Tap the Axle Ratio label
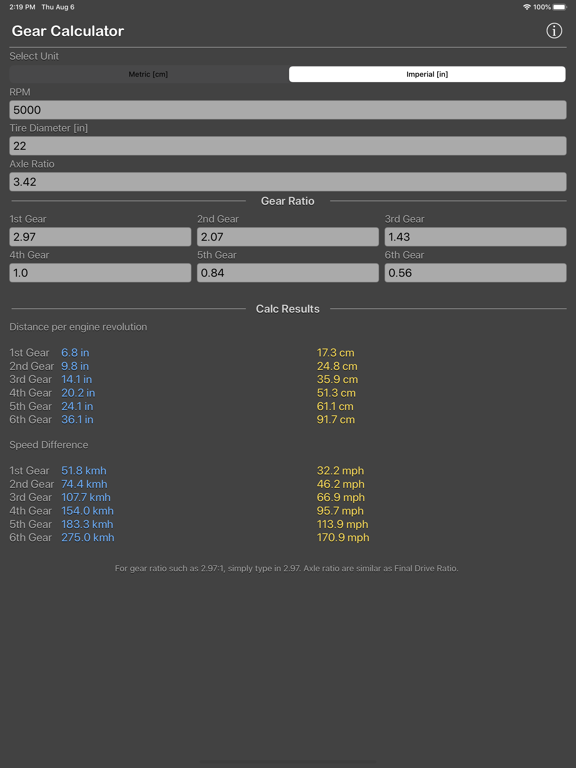Viewport: 576px width, 768px height. pos(32,164)
